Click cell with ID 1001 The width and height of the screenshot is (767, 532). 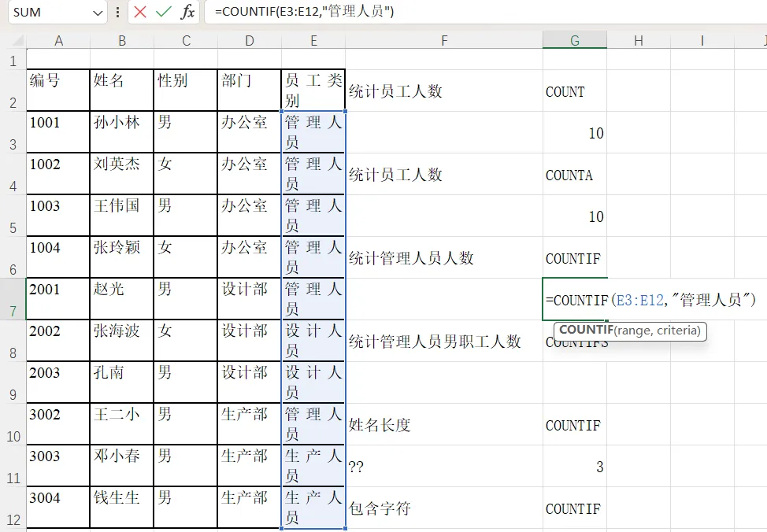58,132
